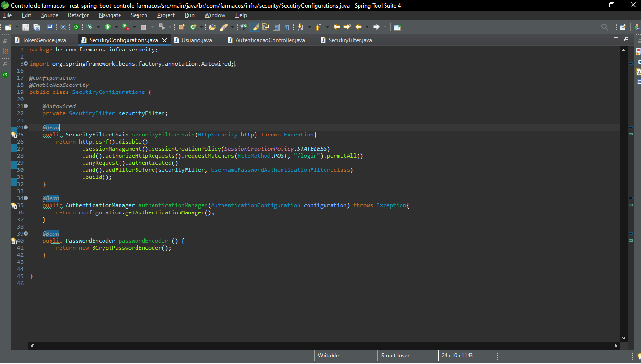This screenshot has width=641, height=364.
Task: Click the Previous Annotation arrow icon
Action: 318,27
